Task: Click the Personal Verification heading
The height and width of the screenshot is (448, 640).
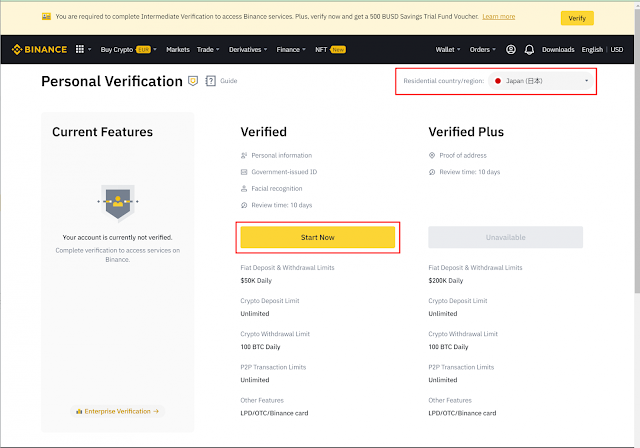Action: (112, 81)
